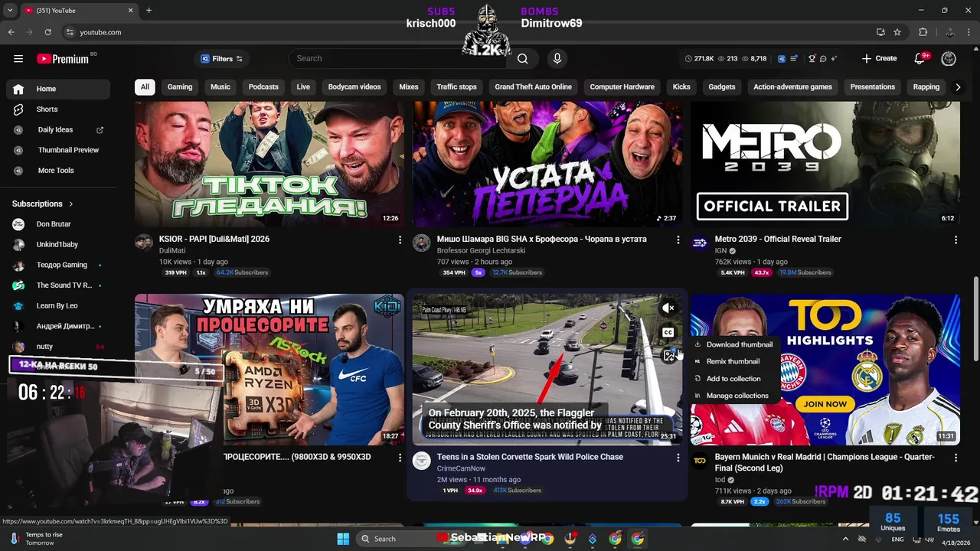Select the Gaming chip

180,87
